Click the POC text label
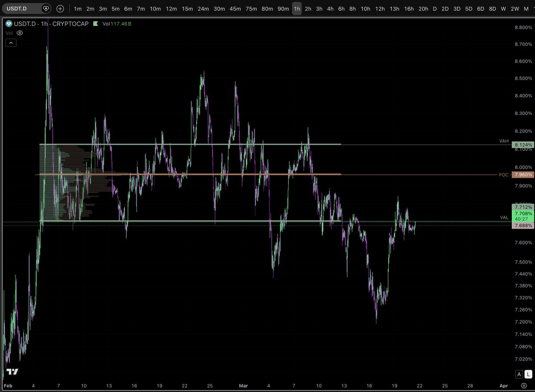Screen dimensions: 535x392 click(x=504, y=175)
